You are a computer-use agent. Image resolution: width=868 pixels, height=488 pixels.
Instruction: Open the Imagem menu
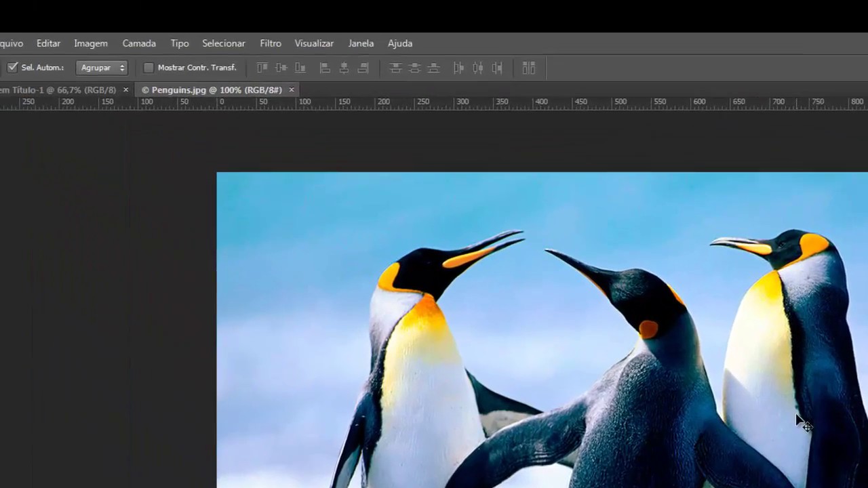click(91, 43)
